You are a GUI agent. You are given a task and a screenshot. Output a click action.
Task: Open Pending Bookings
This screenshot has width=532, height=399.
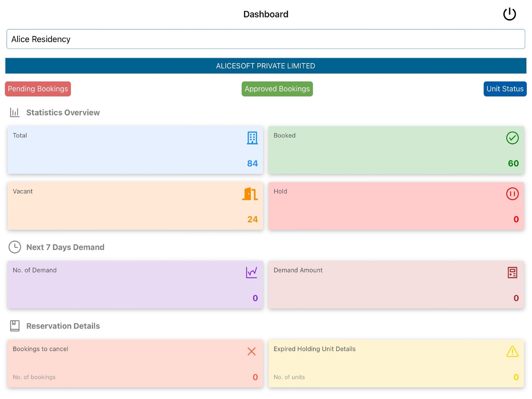click(38, 89)
